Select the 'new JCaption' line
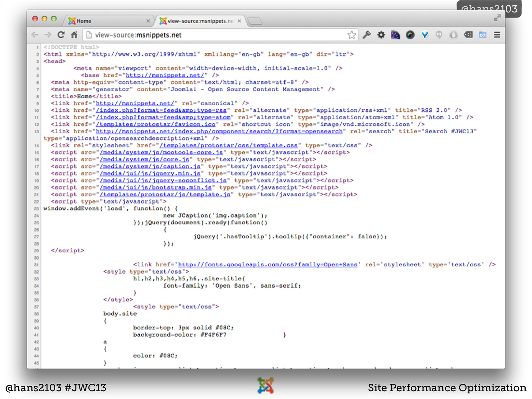 point(215,215)
